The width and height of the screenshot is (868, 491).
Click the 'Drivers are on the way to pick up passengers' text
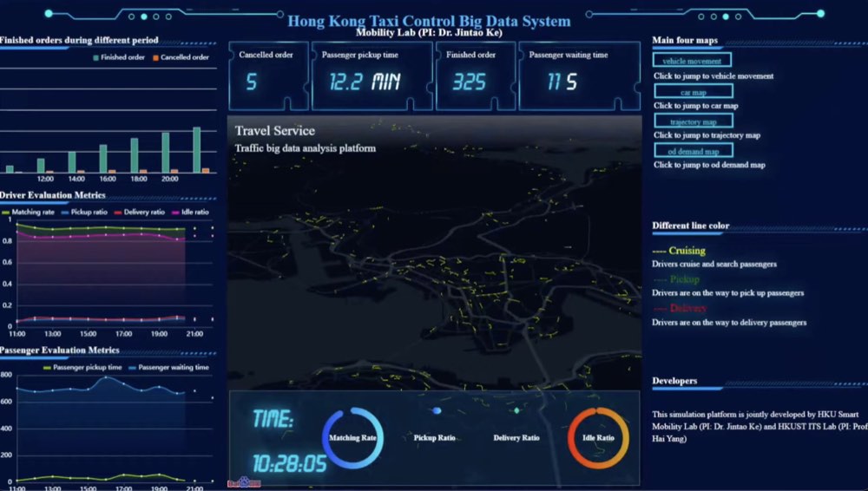[728, 293]
